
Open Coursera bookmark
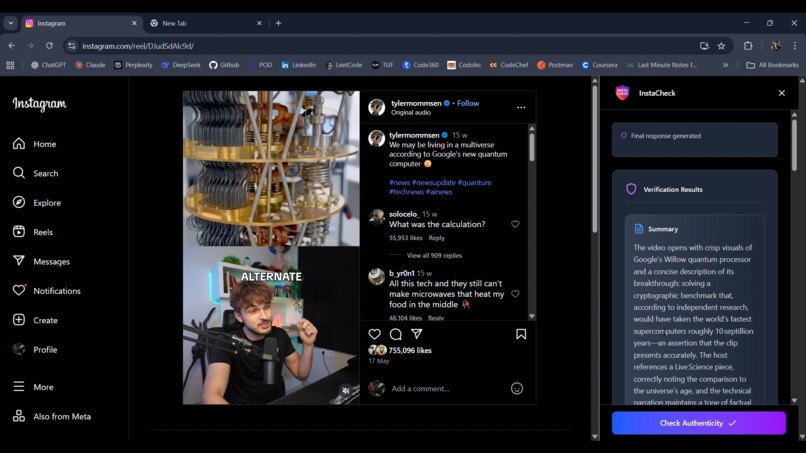coord(599,65)
